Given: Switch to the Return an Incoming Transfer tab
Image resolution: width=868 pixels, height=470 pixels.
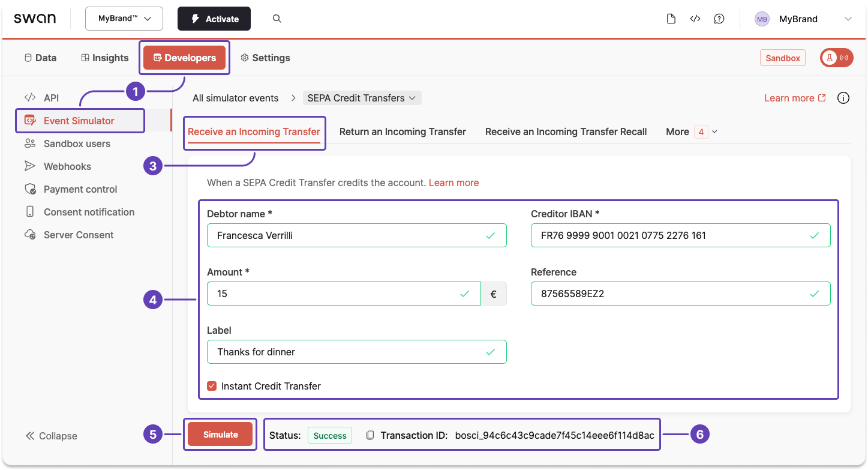Looking at the screenshot, I should (x=403, y=131).
